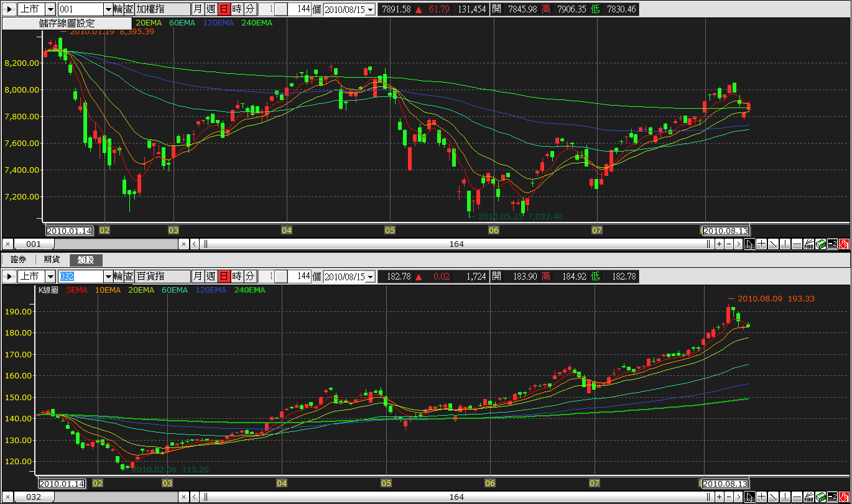The image size is (852, 504).
Task: Select the arrow pointer tool in bottom chart toolbar
Action: (x=749, y=497)
